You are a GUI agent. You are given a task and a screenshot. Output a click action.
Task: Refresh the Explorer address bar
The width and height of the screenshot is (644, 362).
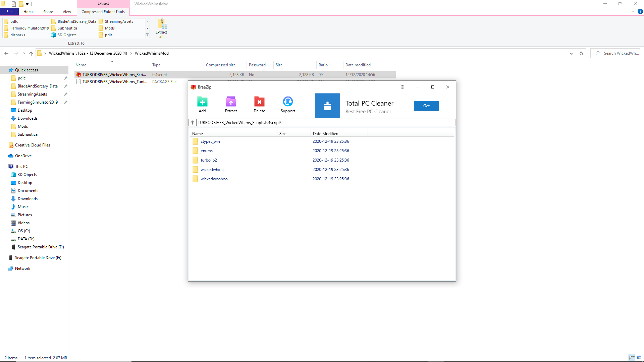581,53
